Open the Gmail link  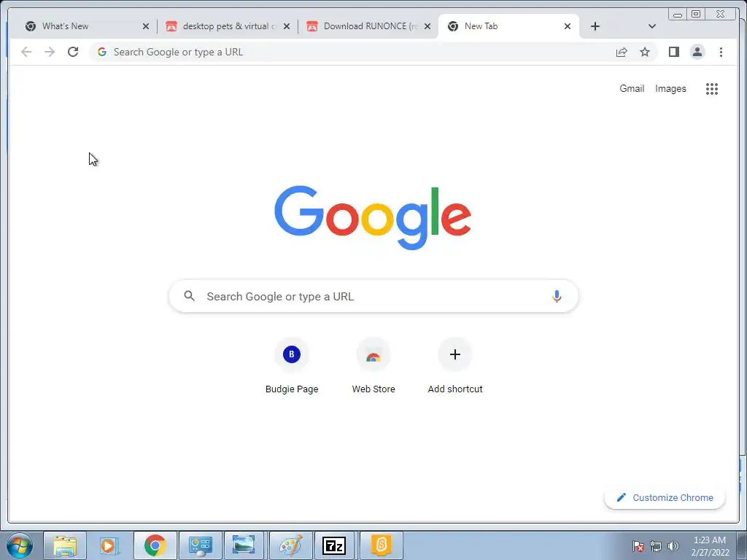point(632,88)
